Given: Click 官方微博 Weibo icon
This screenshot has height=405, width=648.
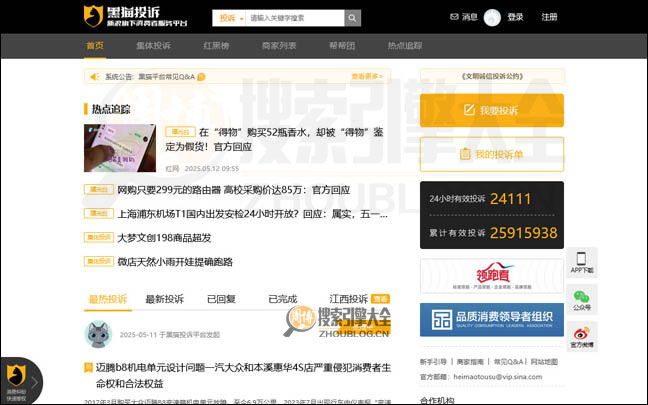Looking at the screenshot, I should (x=581, y=336).
